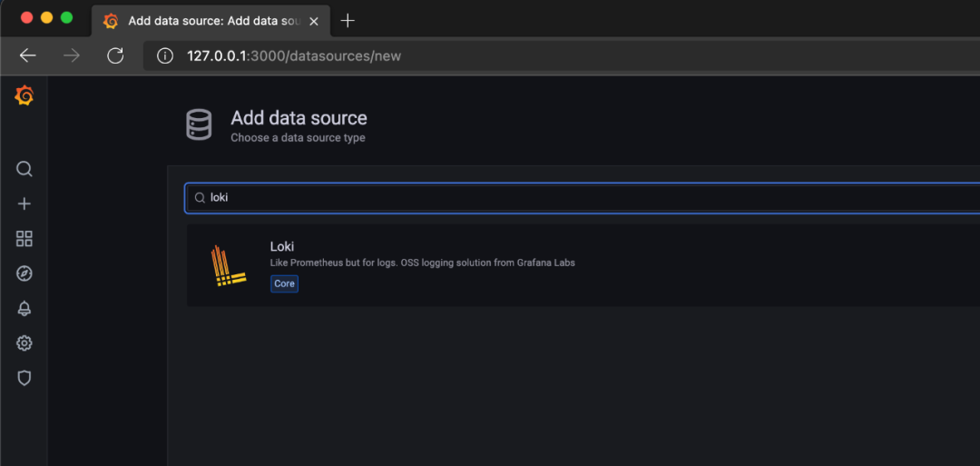Screen dimensions: 980x466
Task: Click the site information icon in address bar
Action: (x=164, y=55)
